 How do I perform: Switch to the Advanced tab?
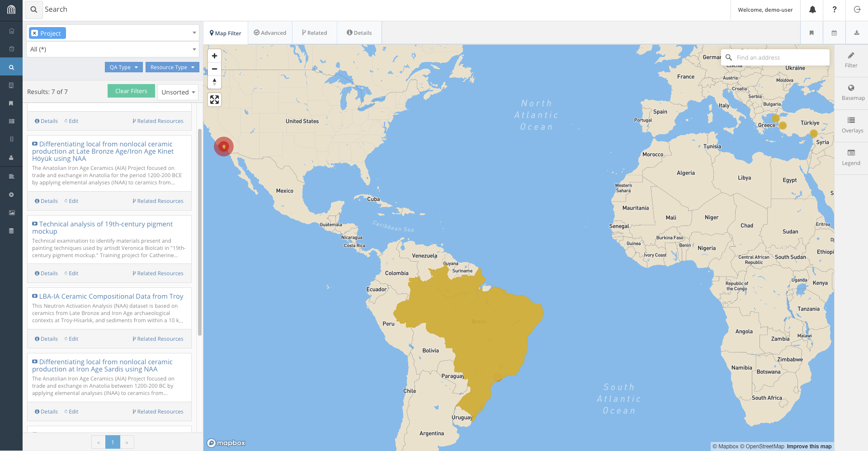(x=270, y=33)
